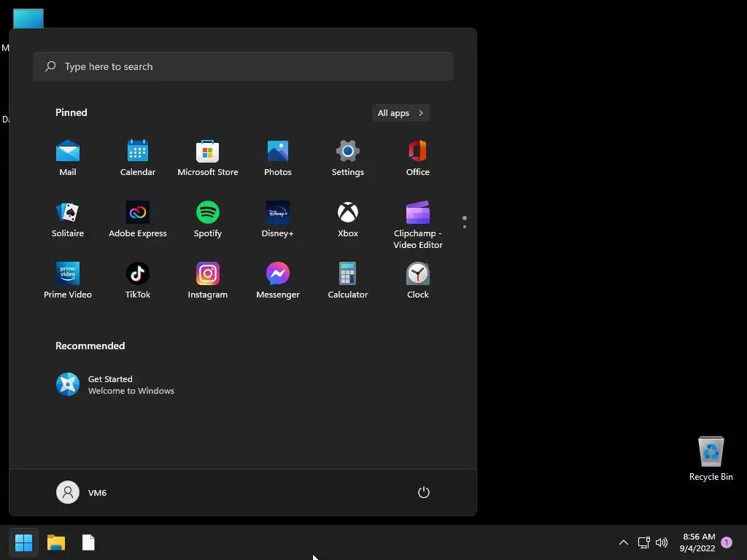The width and height of the screenshot is (747, 560).
Task: Open Microsoft Store
Action: pyautogui.click(x=208, y=158)
